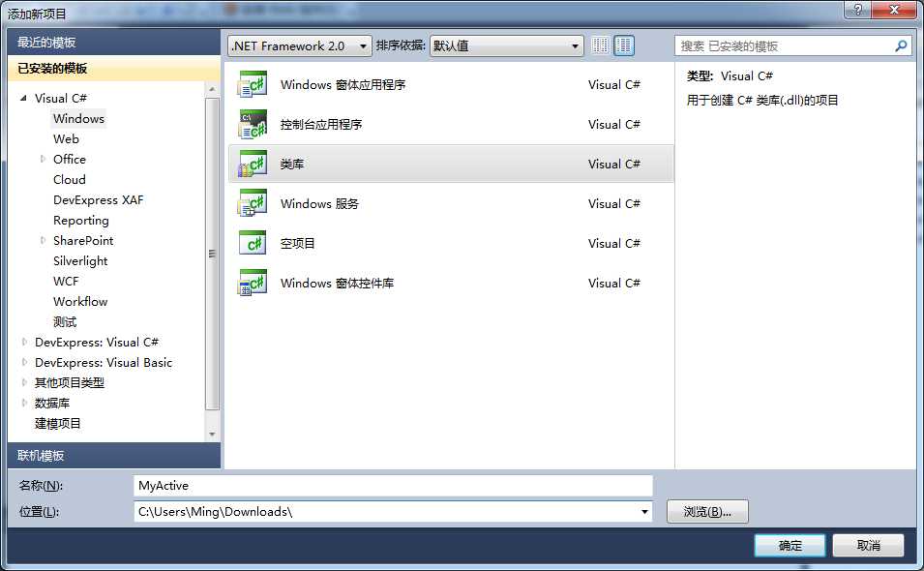Click the Empty Project (空项目) icon
This screenshot has height=571, width=924.
point(253,243)
